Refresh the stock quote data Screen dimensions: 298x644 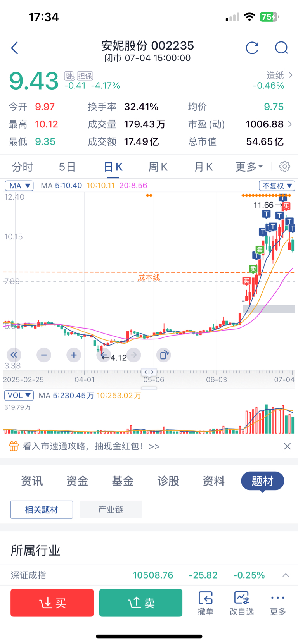[x=252, y=48]
